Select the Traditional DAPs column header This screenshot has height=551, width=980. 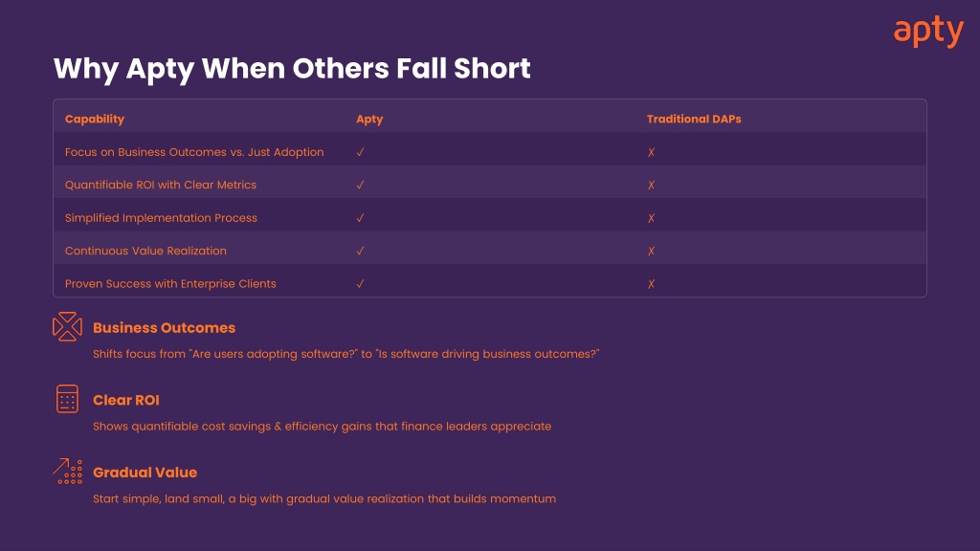pos(694,119)
